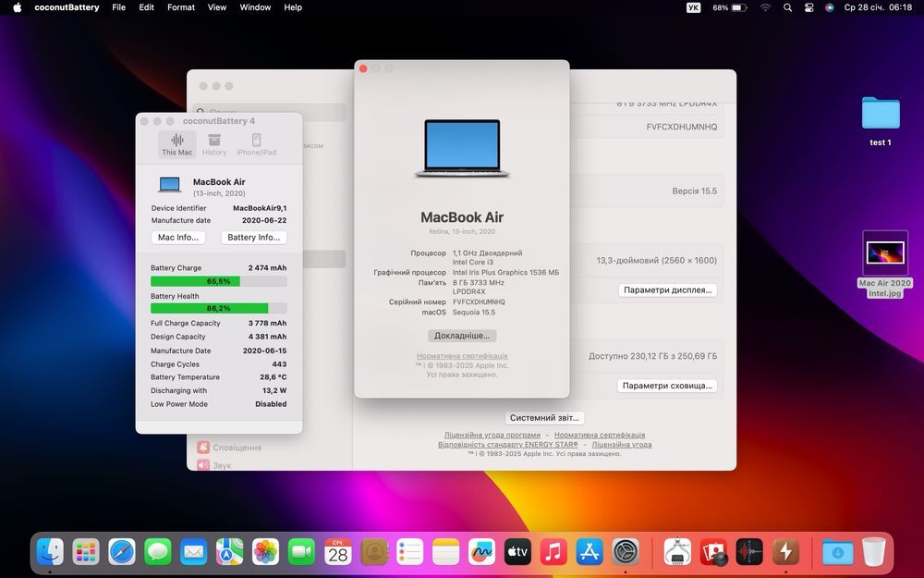Open the coconutBattery app menu
Viewport: 924px width, 578px height.
click(67, 7)
